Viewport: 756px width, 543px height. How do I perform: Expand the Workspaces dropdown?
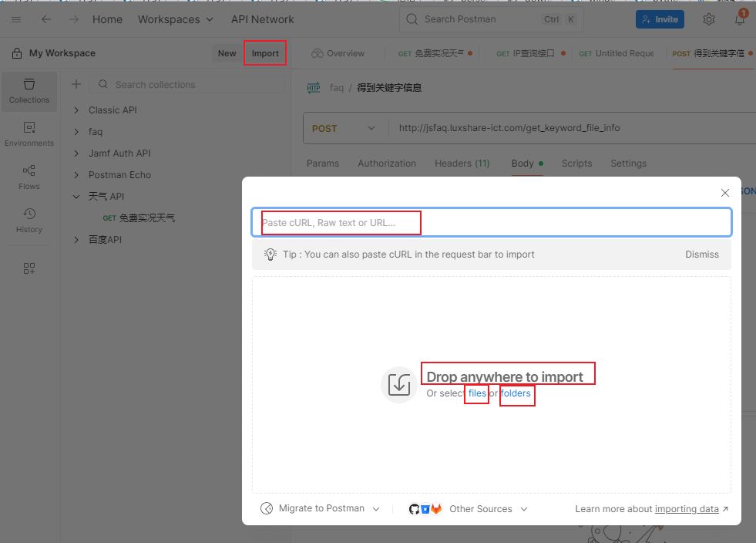pos(175,19)
